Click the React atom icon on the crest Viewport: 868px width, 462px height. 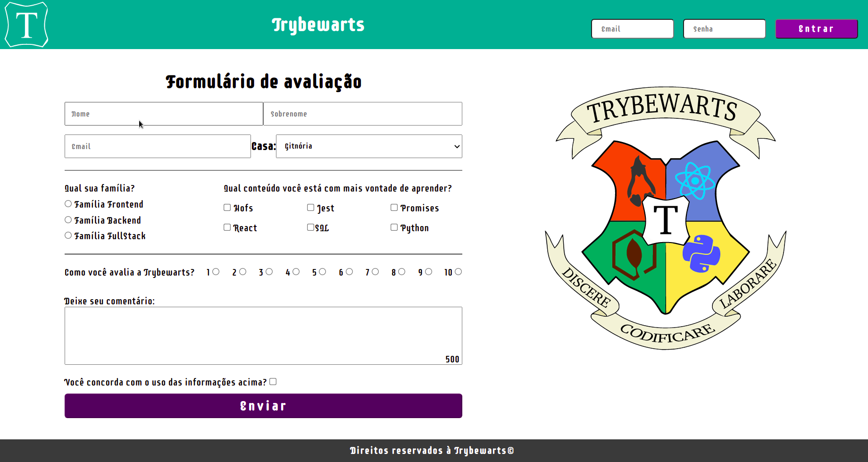(694, 180)
